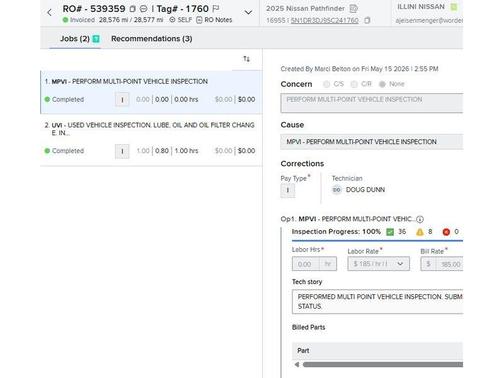
Task: Open the VIN link 5N1DR3DJ9SC241760
Action: tap(324, 21)
